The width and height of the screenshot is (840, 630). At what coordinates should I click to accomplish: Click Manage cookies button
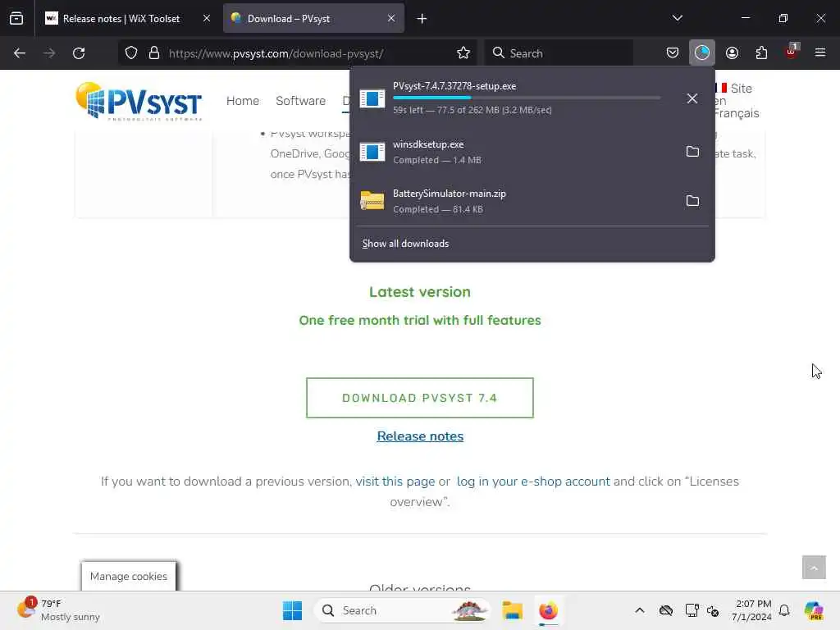[129, 577]
